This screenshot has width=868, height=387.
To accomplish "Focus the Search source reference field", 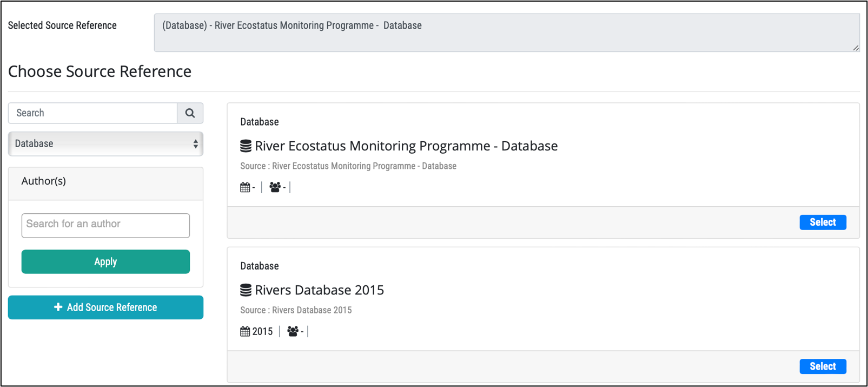I will (92, 113).
